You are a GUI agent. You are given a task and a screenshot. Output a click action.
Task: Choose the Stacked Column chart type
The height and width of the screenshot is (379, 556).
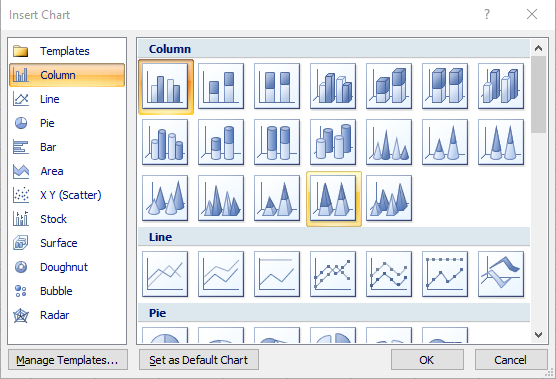[221, 86]
